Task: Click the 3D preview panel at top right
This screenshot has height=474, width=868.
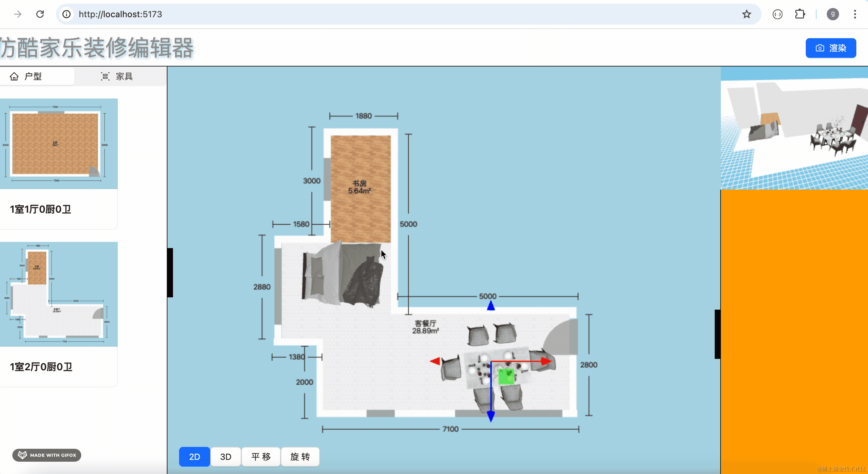Action: pos(794,128)
